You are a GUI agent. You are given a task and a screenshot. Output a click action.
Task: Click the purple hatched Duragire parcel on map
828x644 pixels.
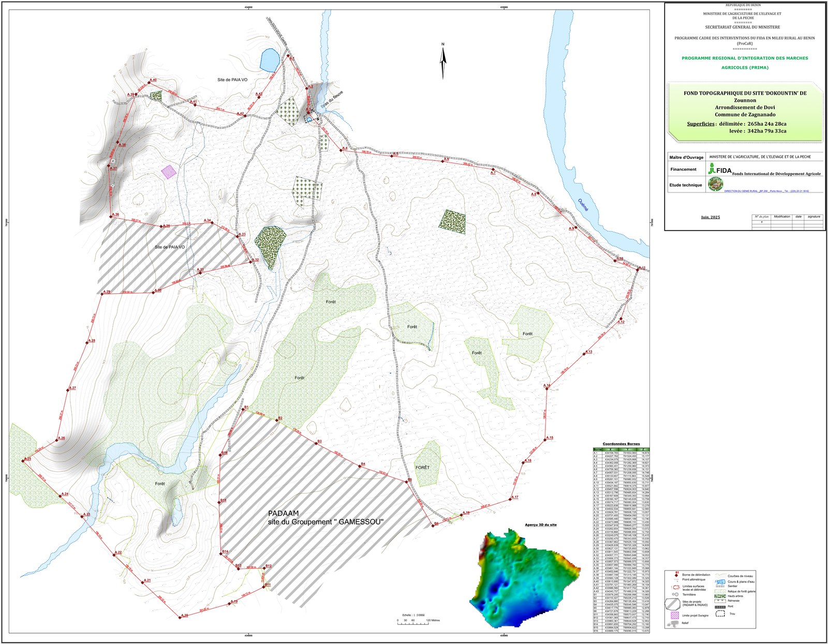pos(169,172)
